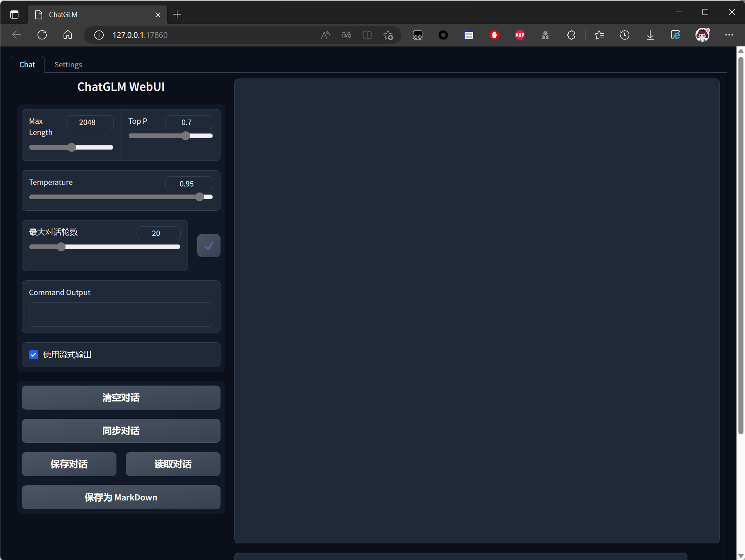Image resolution: width=745 pixels, height=560 pixels.
Task: Select the Chat tab
Action: pyautogui.click(x=27, y=65)
